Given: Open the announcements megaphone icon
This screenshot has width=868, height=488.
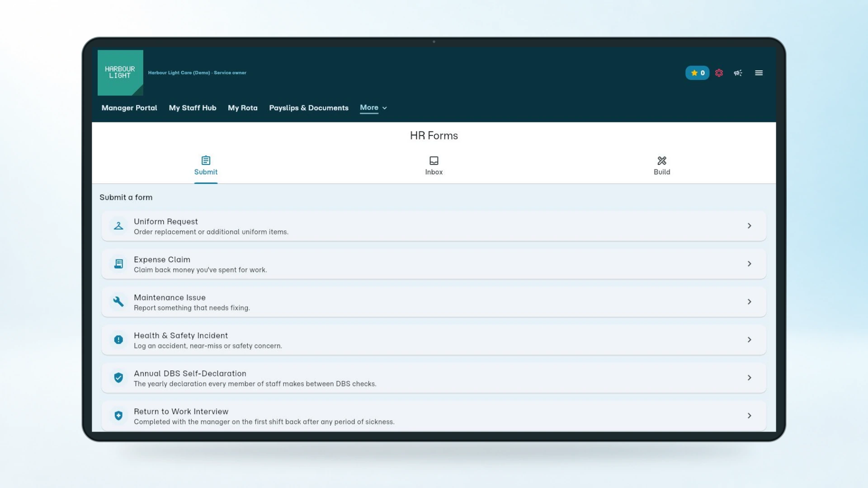Looking at the screenshot, I should [x=738, y=73].
